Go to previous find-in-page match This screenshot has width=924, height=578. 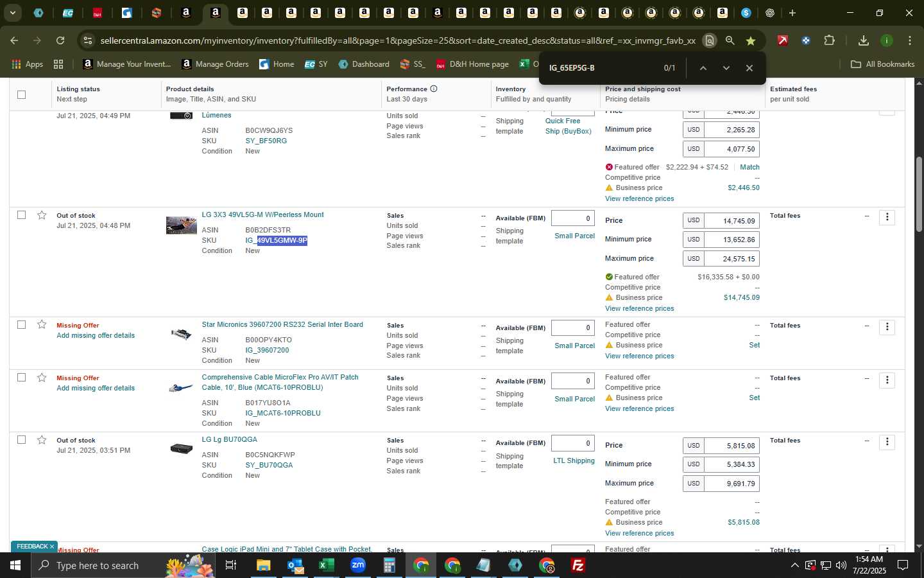click(703, 68)
